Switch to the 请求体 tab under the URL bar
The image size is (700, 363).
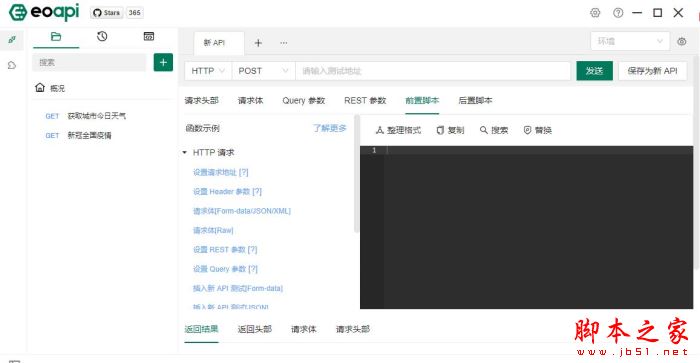tap(250, 100)
